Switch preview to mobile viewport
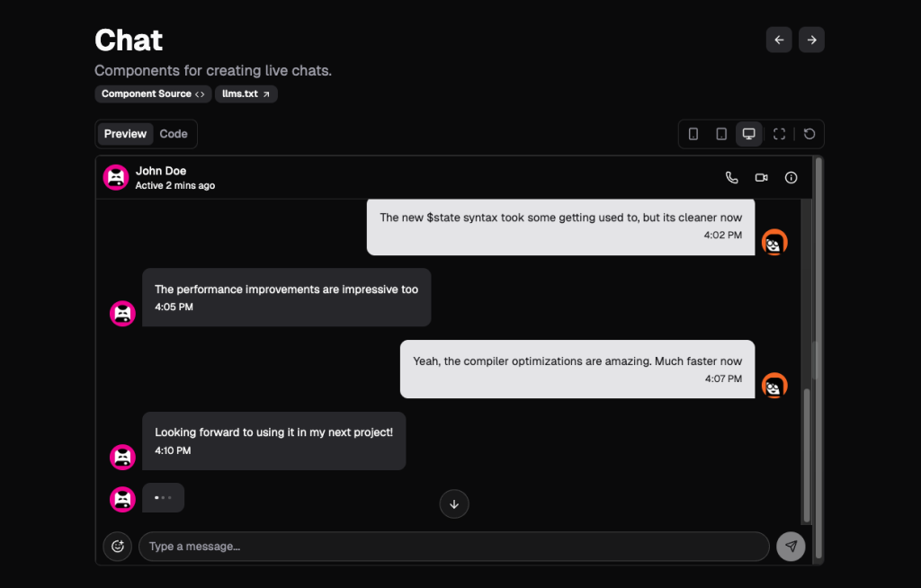This screenshot has width=921, height=588. [693, 134]
